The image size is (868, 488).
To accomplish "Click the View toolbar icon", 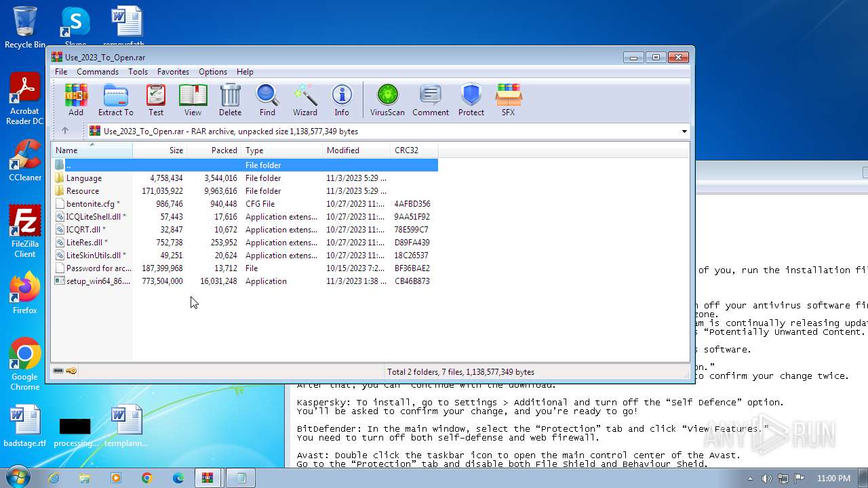I will click(x=193, y=100).
